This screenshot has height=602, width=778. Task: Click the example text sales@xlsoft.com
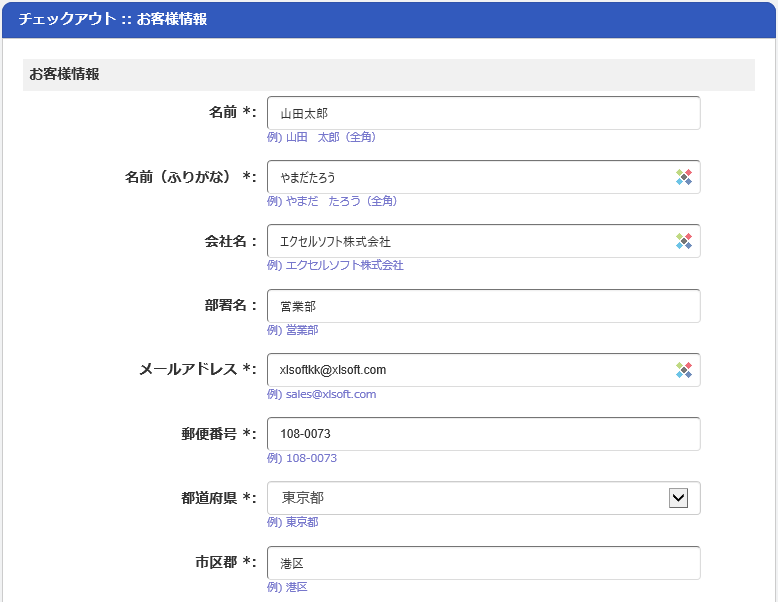click(x=331, y=394)
